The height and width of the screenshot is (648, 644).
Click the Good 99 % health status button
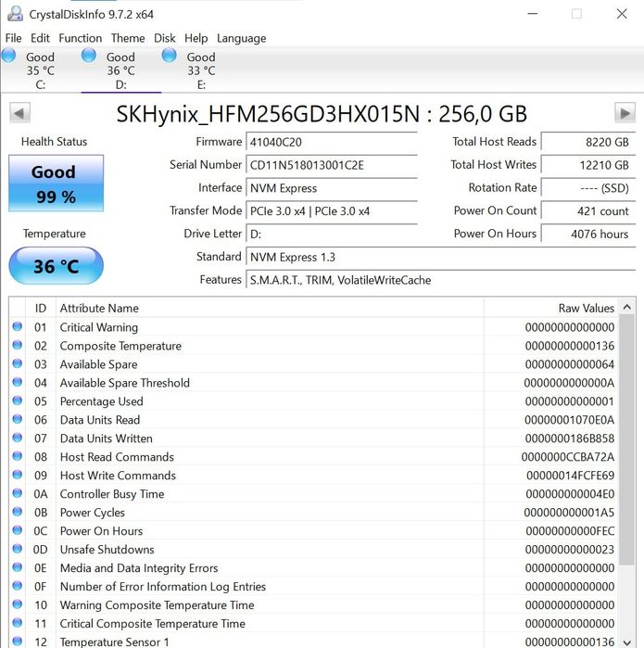(57, 183)
